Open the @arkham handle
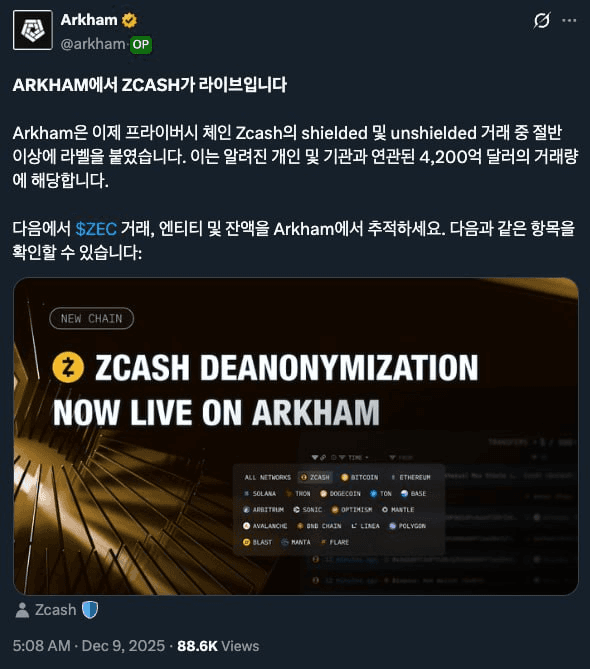590x669 pixels. point(93,44)
